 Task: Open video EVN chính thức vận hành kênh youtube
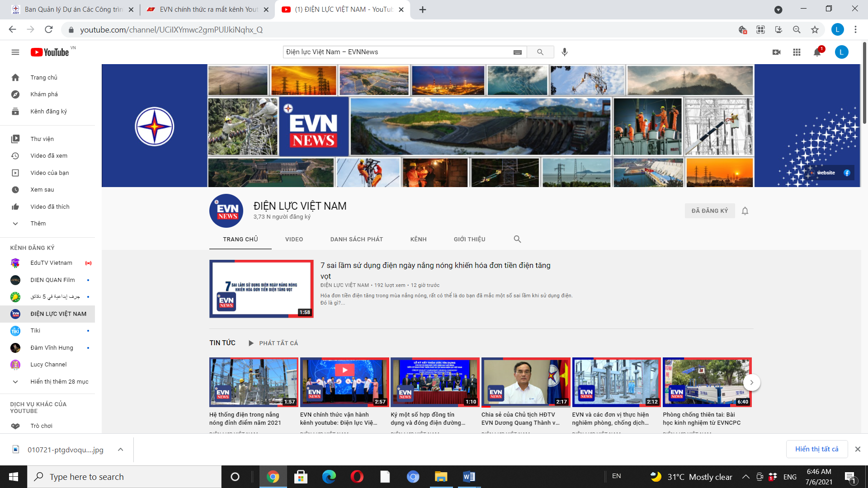tap(344, 382)
